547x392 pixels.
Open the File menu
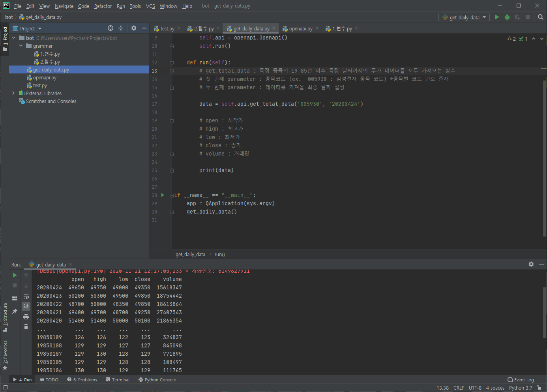point(18,6)
